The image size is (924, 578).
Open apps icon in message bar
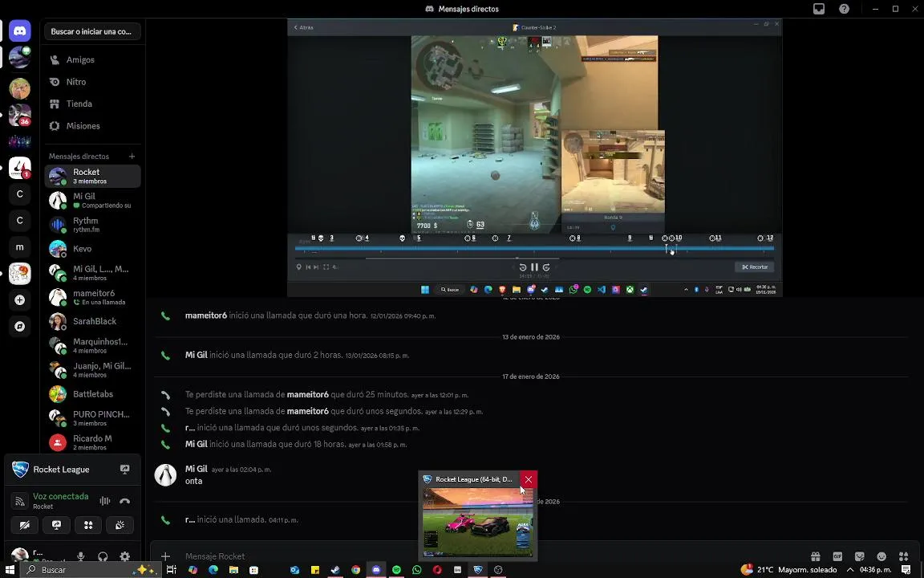tap(904, 556)
